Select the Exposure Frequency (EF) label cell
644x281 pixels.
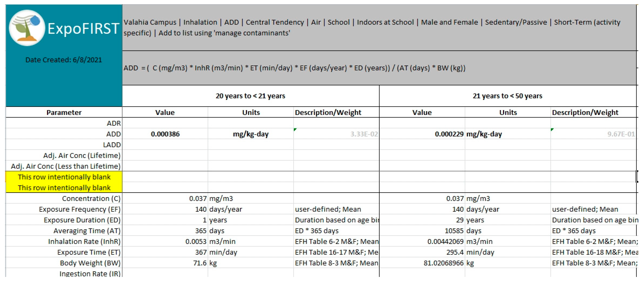coord(79,209)
